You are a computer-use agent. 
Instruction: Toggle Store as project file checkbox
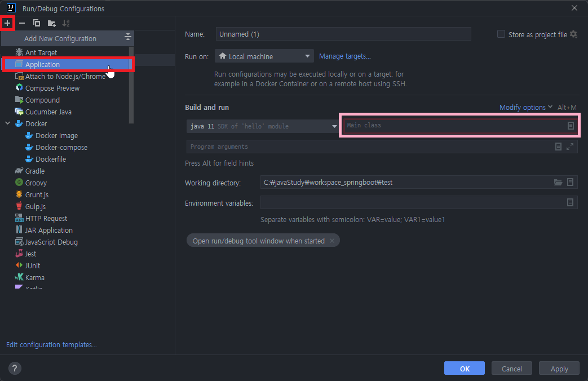pos(501,34)
